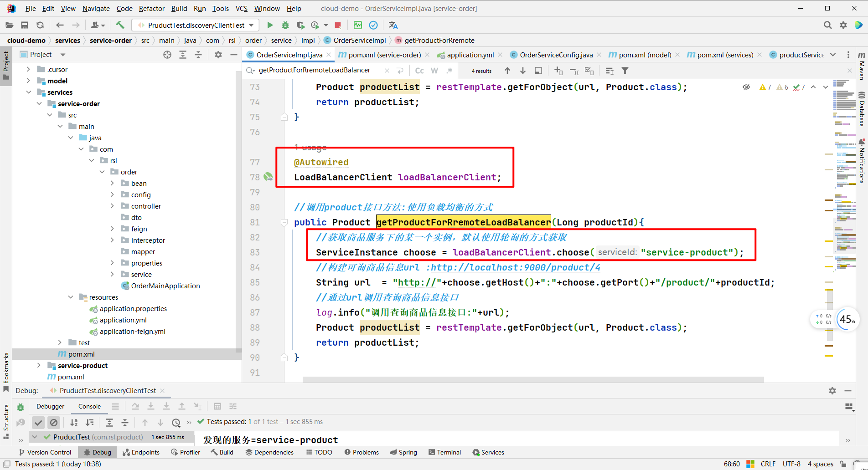Image resolution: width=868 pixels, height=470 pixels.
Task: Expand the service-product module
Action: tap(39, 366)
